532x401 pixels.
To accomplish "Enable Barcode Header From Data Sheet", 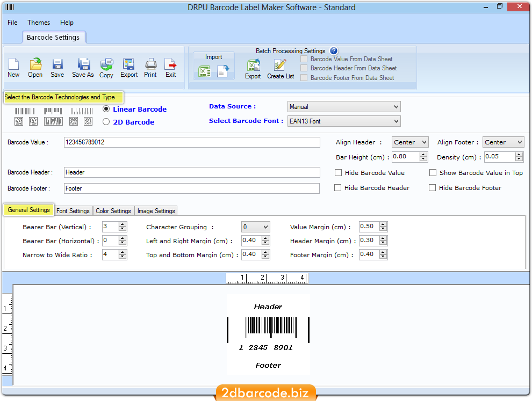I will coord(304,68).
